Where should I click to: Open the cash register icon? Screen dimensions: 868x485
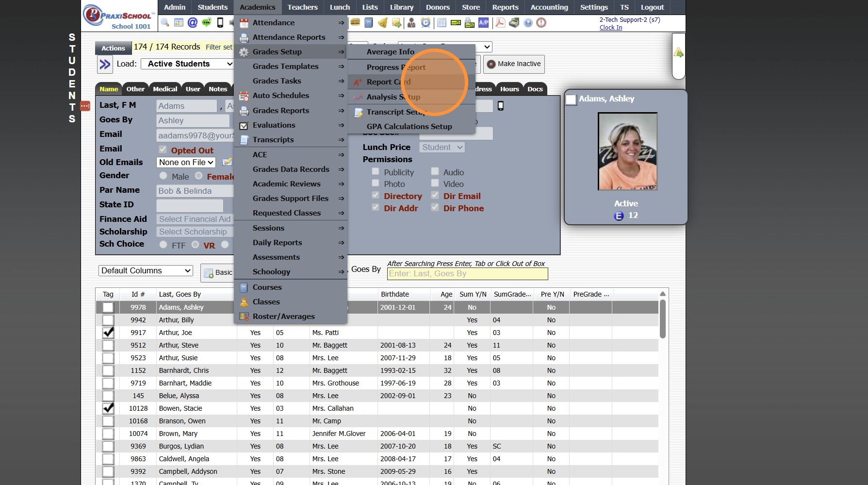tap(514, 22)
